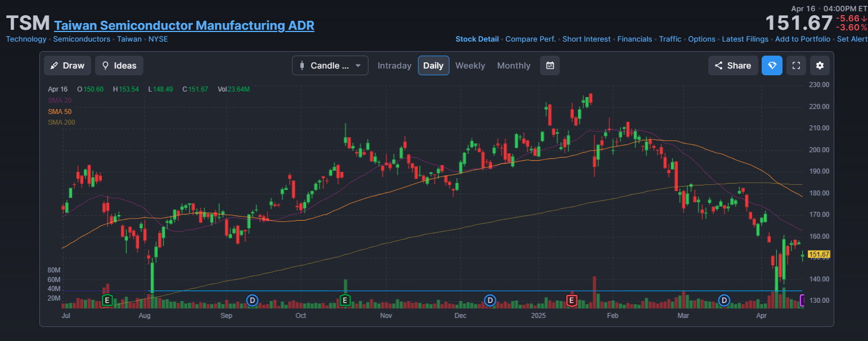
Task: Click the yellow 151.67 price tag
Action: coord(818,254)
